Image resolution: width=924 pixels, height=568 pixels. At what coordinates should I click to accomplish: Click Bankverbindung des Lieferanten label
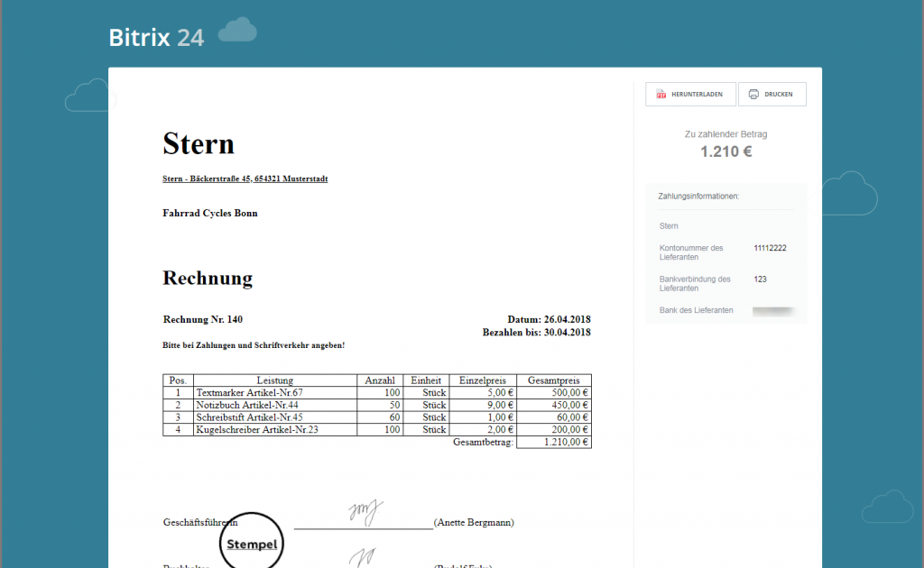tap(695, 284)
